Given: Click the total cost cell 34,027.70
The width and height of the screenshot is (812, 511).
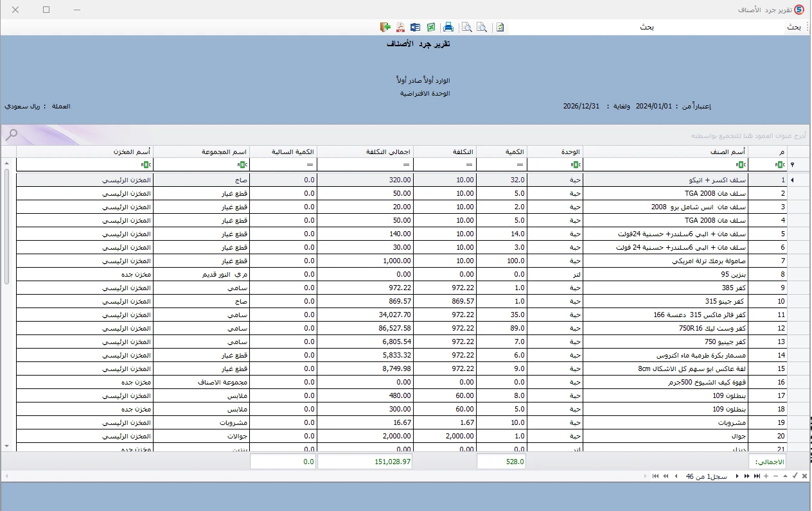Looking at the screenshot, I should pyautogui.click(x=365, y=315).
